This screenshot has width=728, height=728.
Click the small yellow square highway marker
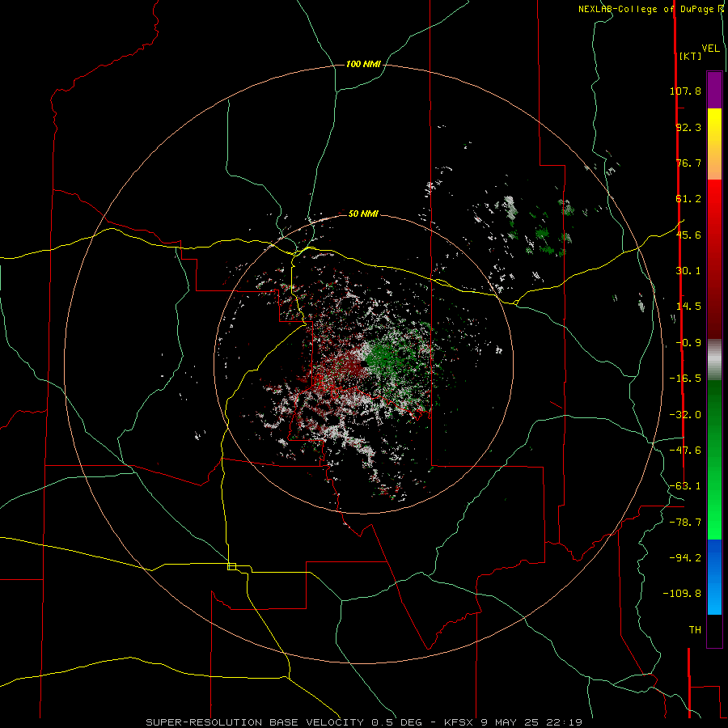coord(231,566)
